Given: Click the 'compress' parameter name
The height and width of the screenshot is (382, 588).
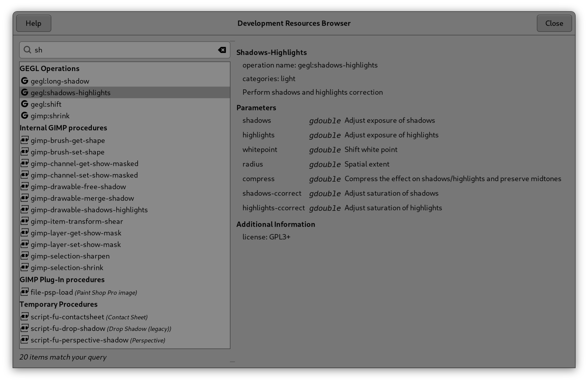Looking at the screenshot, I should click(258, 179).
